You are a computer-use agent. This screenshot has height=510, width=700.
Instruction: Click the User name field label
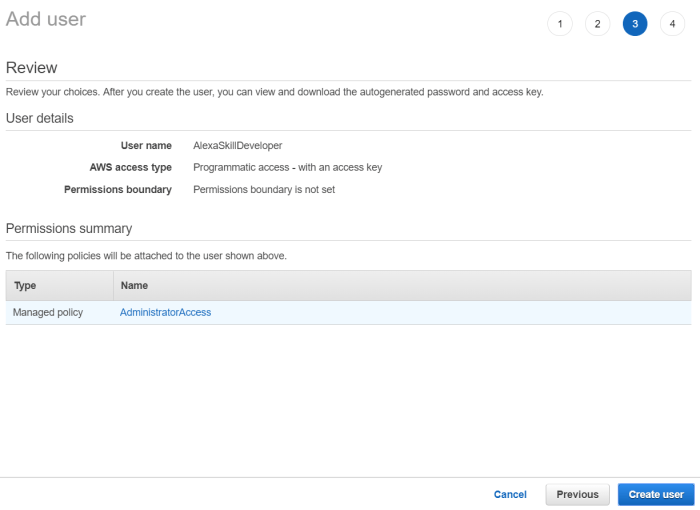tap(146, 146)
